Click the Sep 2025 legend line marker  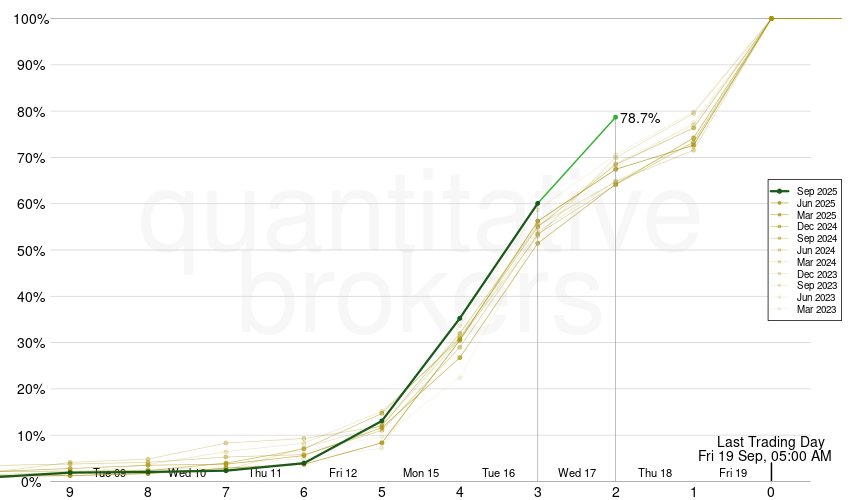780,191
